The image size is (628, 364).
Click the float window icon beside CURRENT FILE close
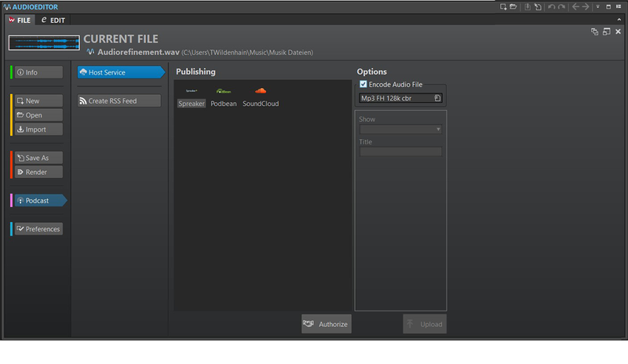pyautogui.click(x=606, y=31)
